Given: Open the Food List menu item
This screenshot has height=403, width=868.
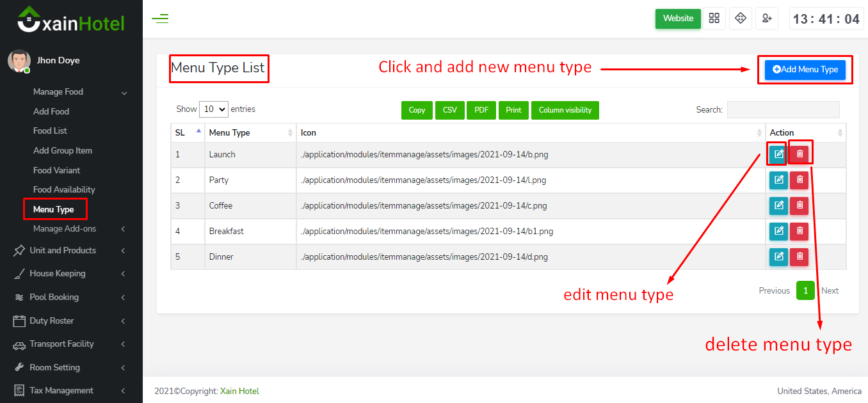Looking at the screenshot, I should 50,131.
